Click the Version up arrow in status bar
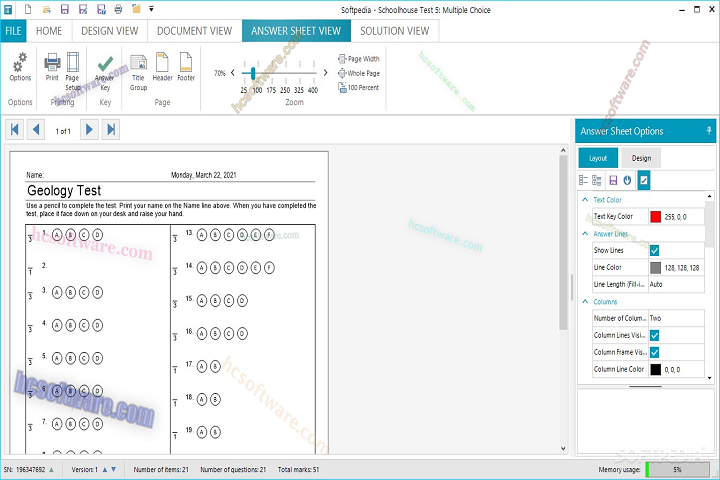720x480 pixels. pos(105,469)
